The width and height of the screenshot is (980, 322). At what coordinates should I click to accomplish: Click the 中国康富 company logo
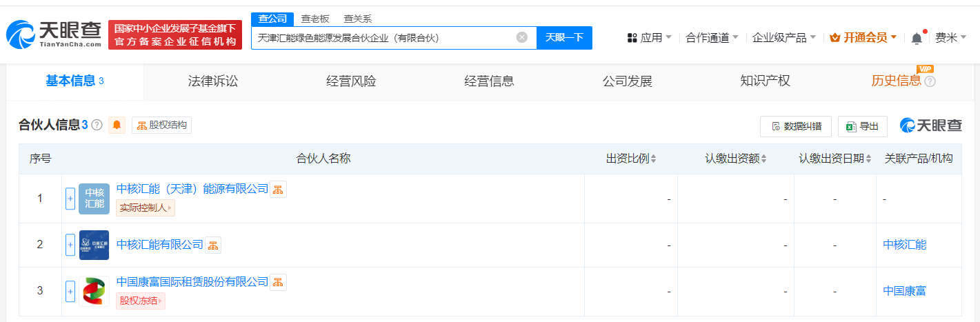(94, 291)
